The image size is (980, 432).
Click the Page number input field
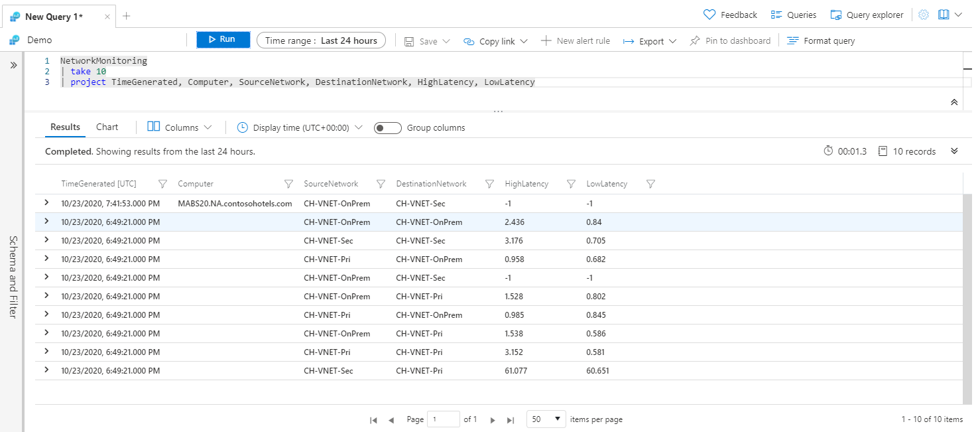click(443, 419)
